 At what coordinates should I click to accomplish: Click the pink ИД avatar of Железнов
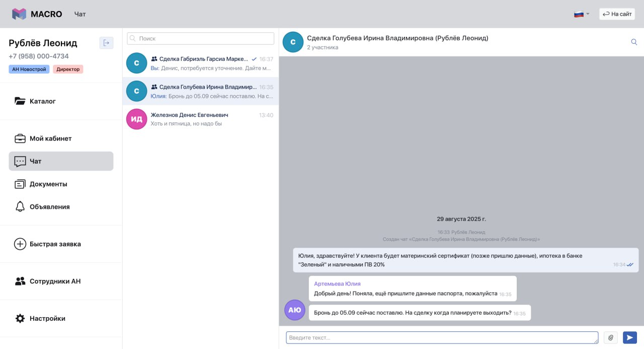tap(137, 119)
